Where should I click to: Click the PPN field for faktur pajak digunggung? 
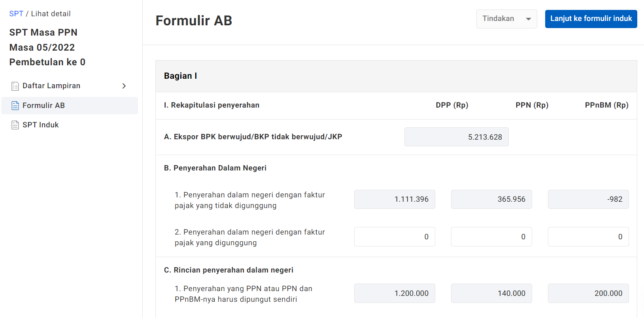tap(491, 237)
